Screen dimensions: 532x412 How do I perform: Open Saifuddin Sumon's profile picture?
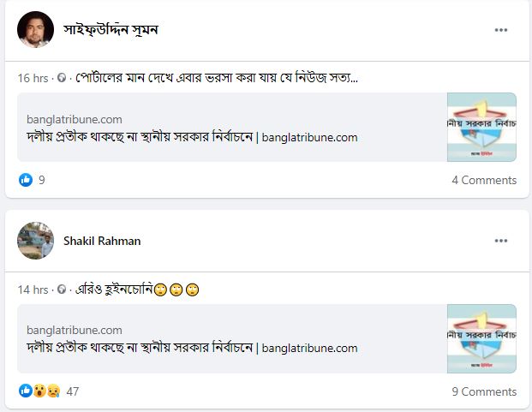pos(35,30)
